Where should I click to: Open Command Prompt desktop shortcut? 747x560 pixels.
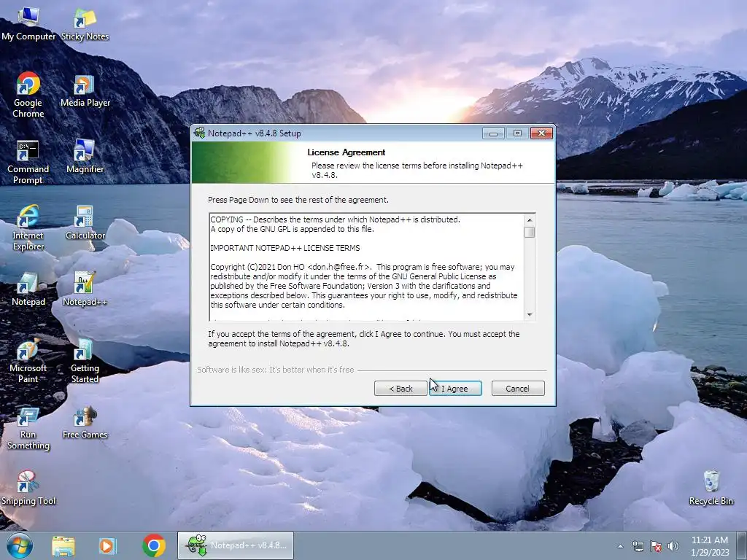coord(28,161)
